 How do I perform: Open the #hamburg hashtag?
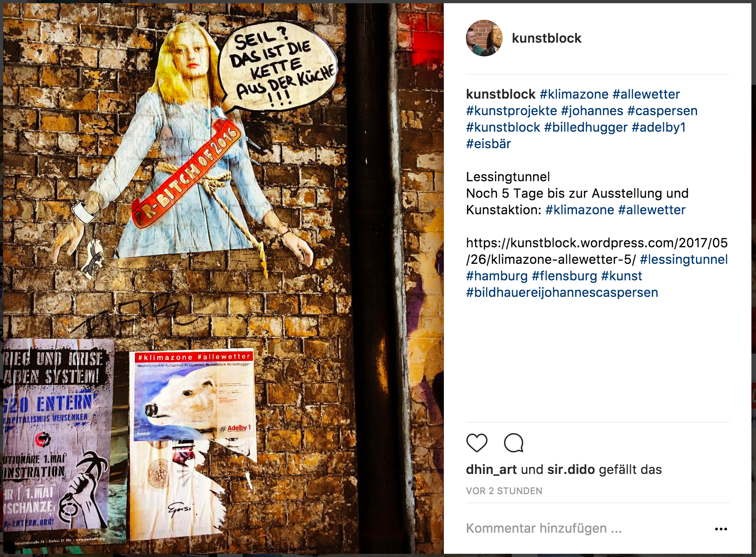point(497,276)
